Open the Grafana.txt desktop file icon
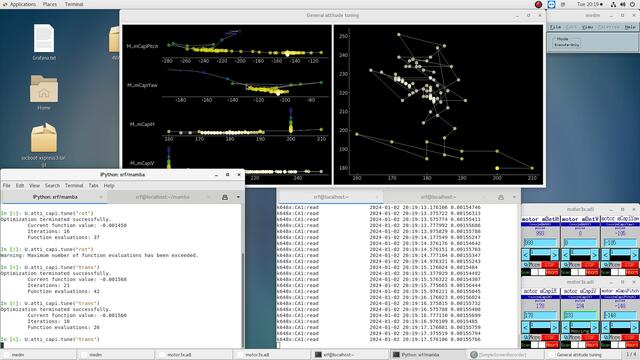Image resolution: width=640 pixels, height=360 pixels. tap(44, 38)
